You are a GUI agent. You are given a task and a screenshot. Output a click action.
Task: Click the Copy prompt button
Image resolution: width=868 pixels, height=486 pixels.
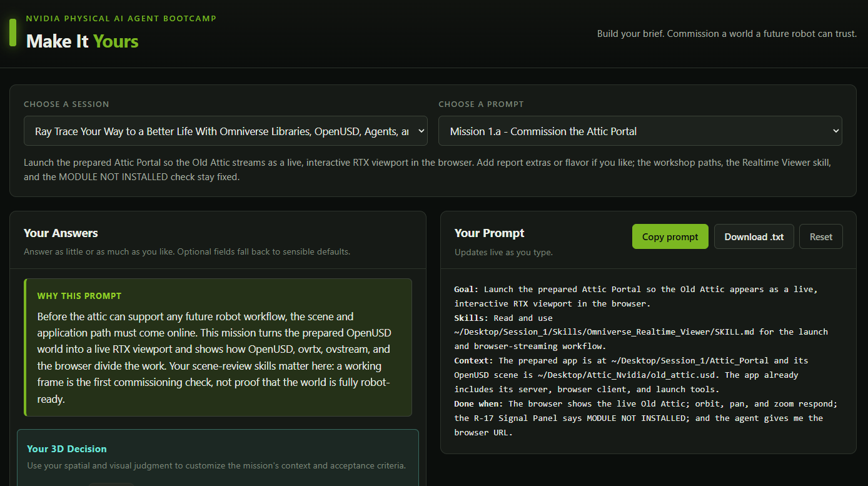[670, 236]
